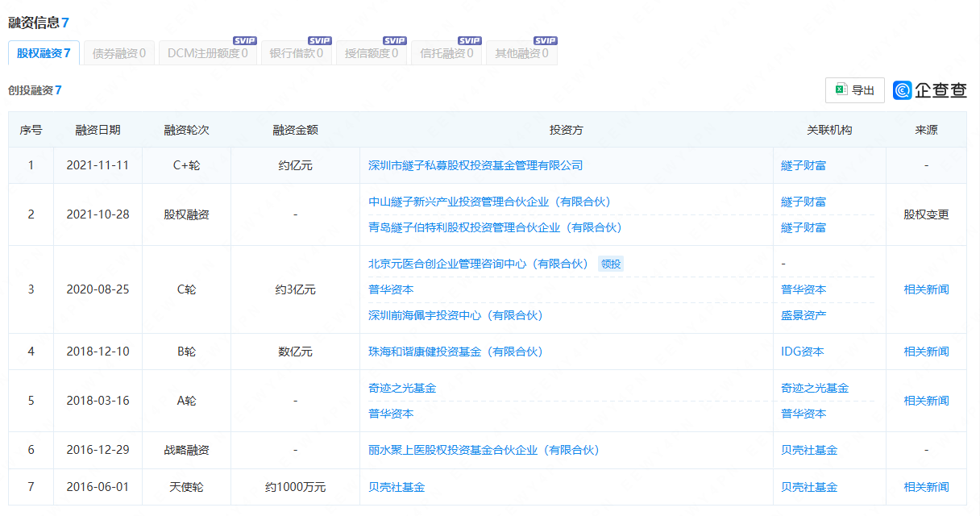Screen dimensions: 980x516
Task: Open the DCM注册额度 tab
Action: [207, 54]
